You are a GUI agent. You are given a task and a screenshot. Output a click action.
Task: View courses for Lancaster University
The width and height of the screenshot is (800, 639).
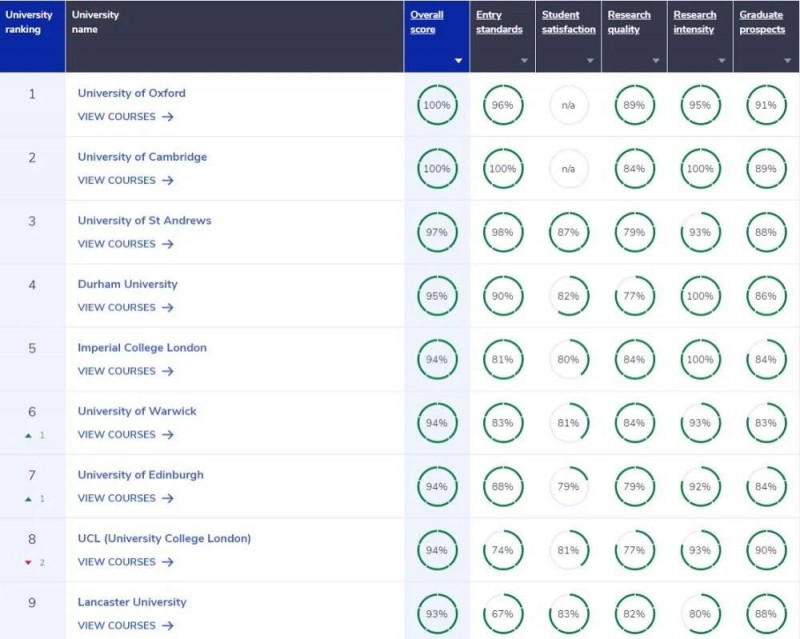pos(126,625)
